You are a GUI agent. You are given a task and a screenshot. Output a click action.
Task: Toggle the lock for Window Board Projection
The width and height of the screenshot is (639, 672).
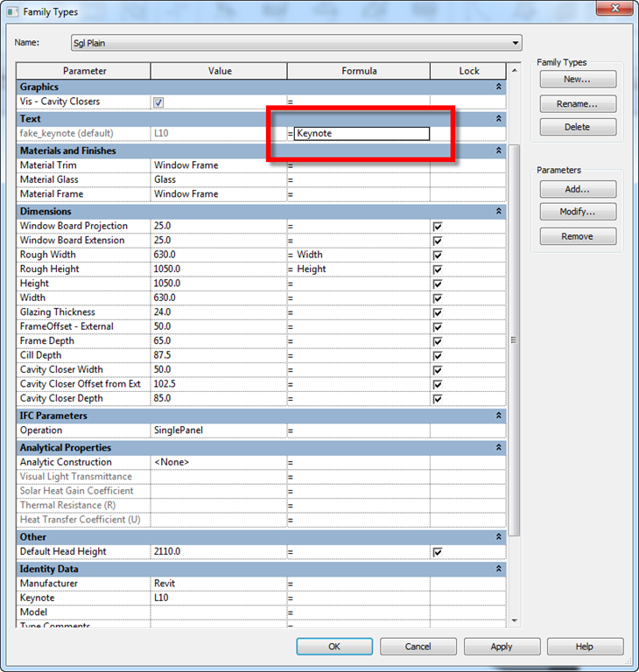pyautogui.click(x=438, y=227)
